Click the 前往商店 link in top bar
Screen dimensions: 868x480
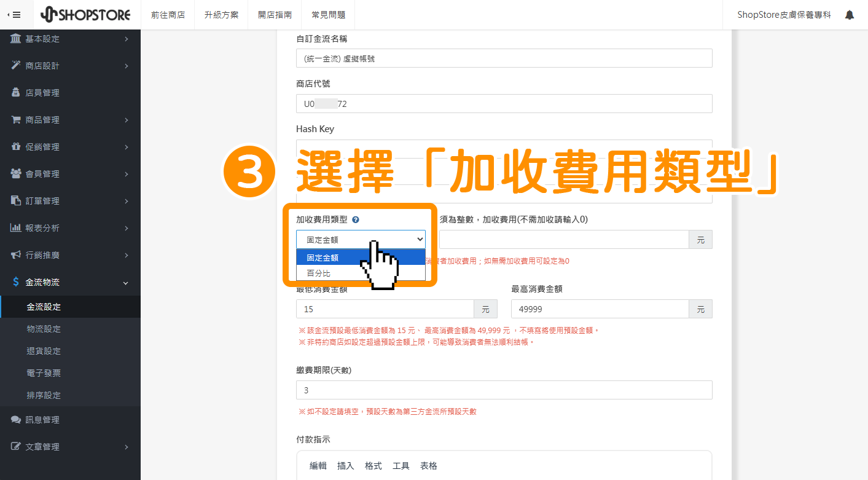pos(168,14)
